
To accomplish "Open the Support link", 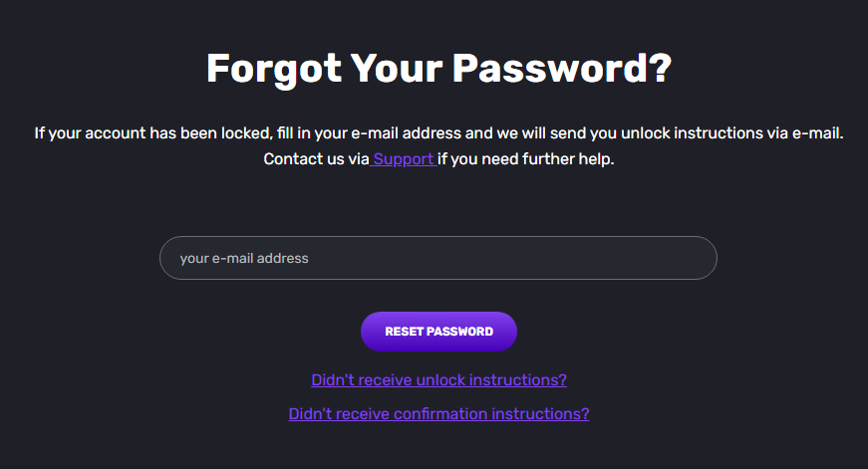I will 404,159.
